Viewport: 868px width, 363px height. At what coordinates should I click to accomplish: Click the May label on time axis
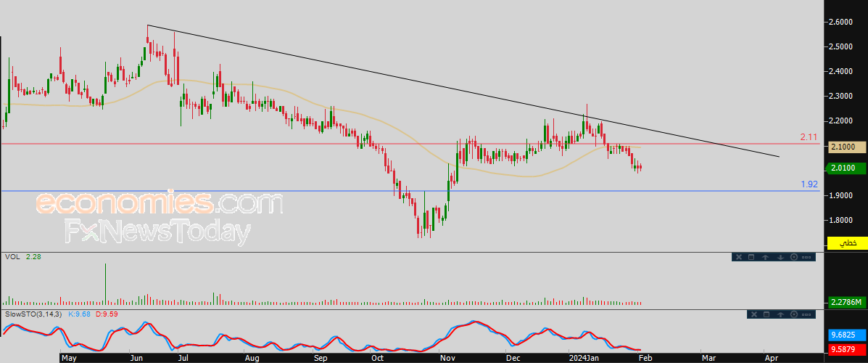[69, 358]
